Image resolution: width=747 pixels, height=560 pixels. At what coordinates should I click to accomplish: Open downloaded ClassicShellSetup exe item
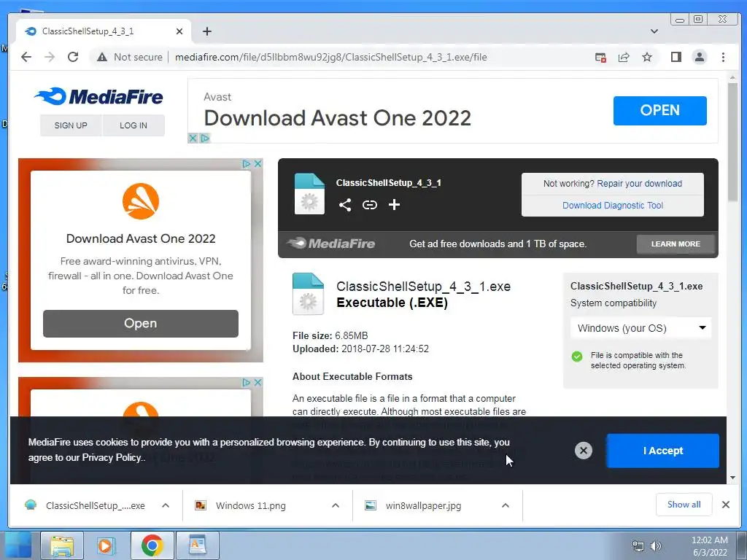[x=86, y=505]
